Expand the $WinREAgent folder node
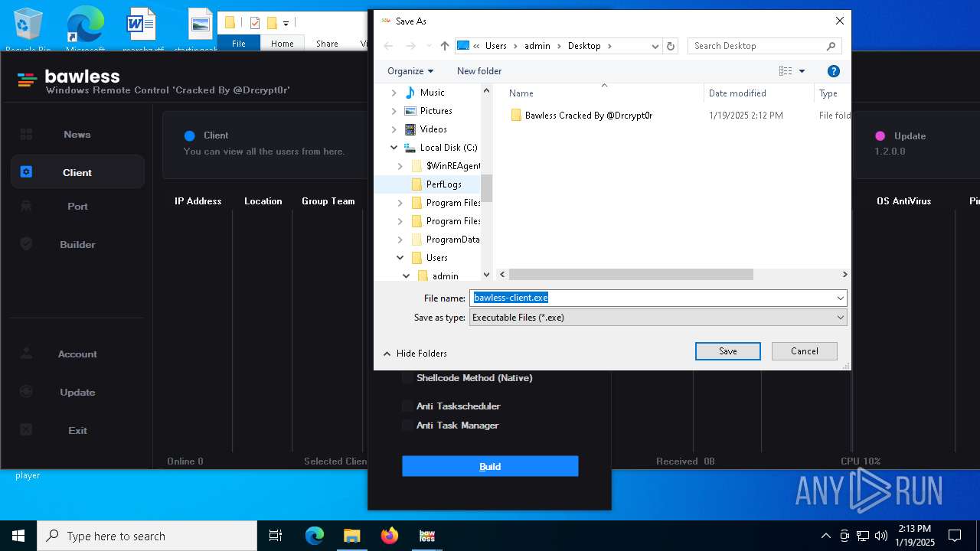The height and width of the screenshot is (551, 980). [400, 166]
